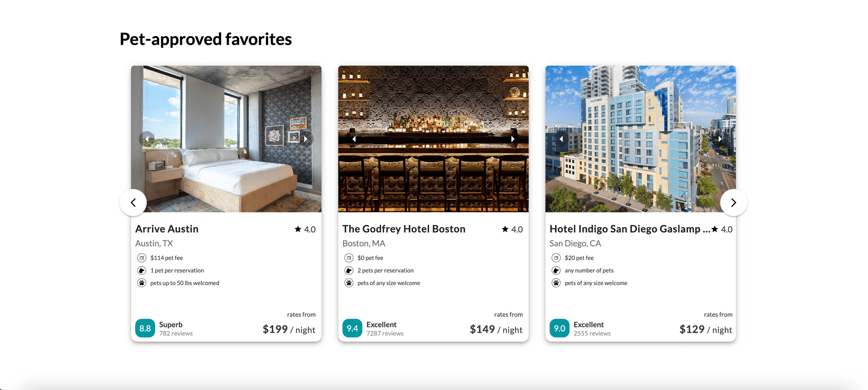This screenshot has height=390, width=868.
Task: Open the Arrive Austin hotel title
Action: point(167,229)
